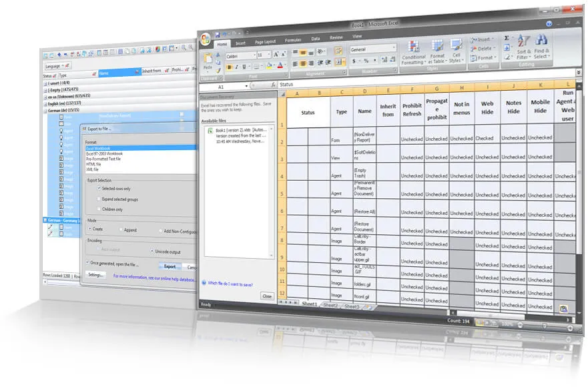
Task: Select the Add Non-Contiguous radio button
Action: tap(160, 231)
